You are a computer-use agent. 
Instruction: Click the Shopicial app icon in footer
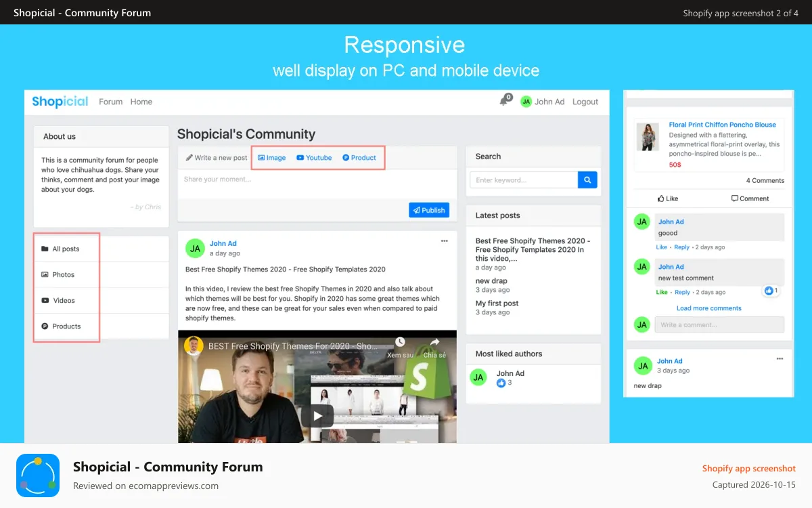tap(38, 475)
